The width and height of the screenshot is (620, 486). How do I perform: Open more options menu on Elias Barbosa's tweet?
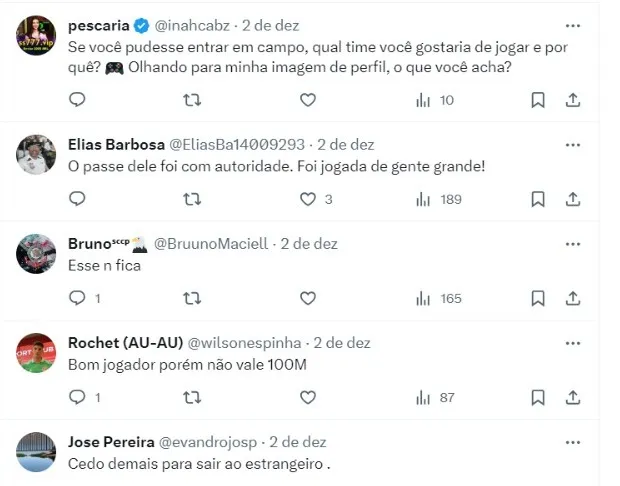(x=572, y=144)
